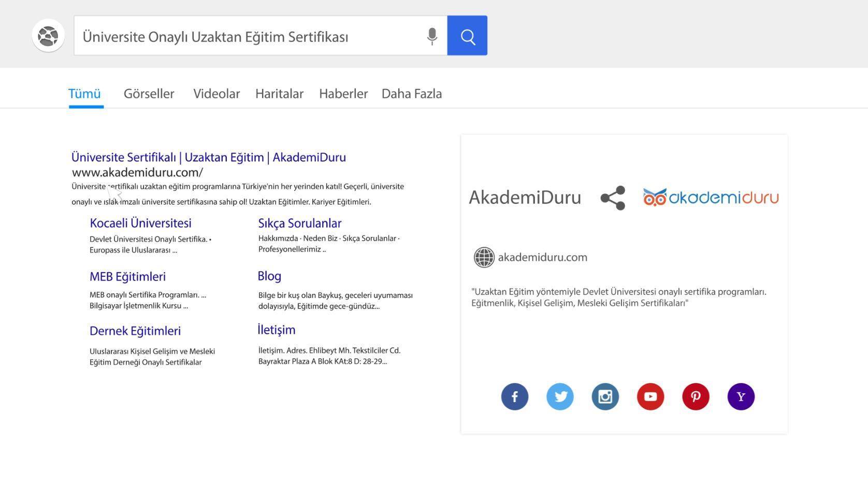Click the "Hakkımızda · Neden Biz" snippet
Image resolution: width=868 pixels, height=487 pixels.
329,244
